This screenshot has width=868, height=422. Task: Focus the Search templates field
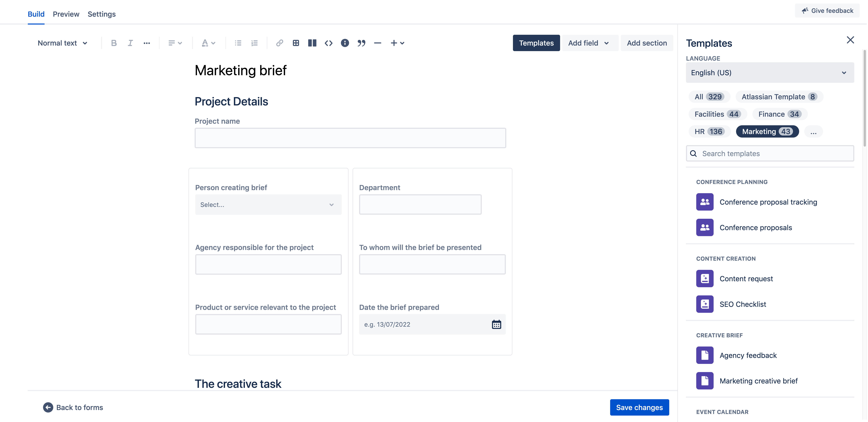(770, 153)
